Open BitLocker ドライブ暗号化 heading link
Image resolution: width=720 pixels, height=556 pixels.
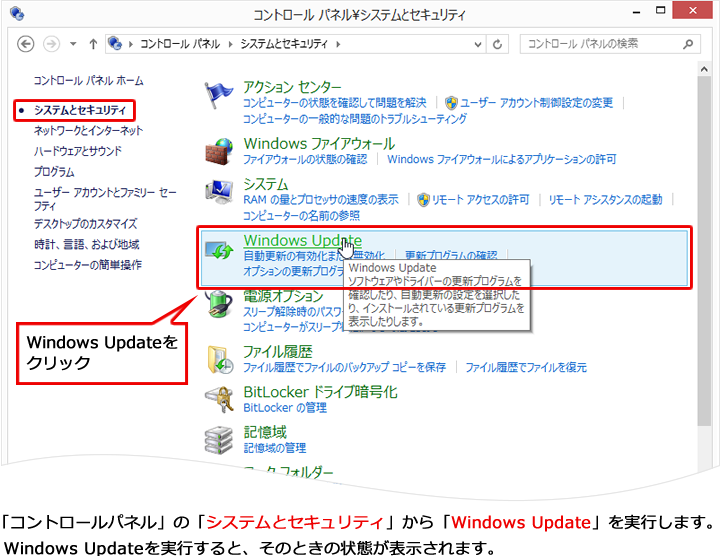point(320,392)
